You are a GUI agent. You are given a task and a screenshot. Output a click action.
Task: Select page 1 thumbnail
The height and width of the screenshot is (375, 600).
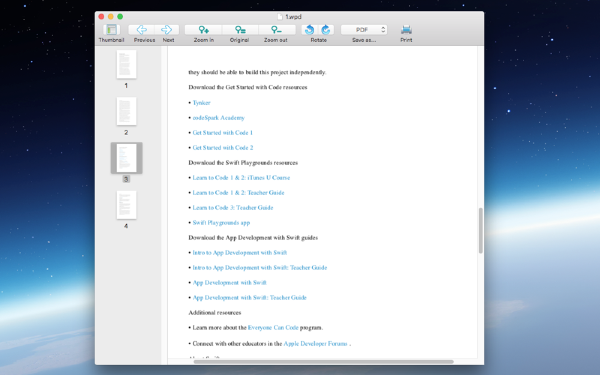point(126,64)
